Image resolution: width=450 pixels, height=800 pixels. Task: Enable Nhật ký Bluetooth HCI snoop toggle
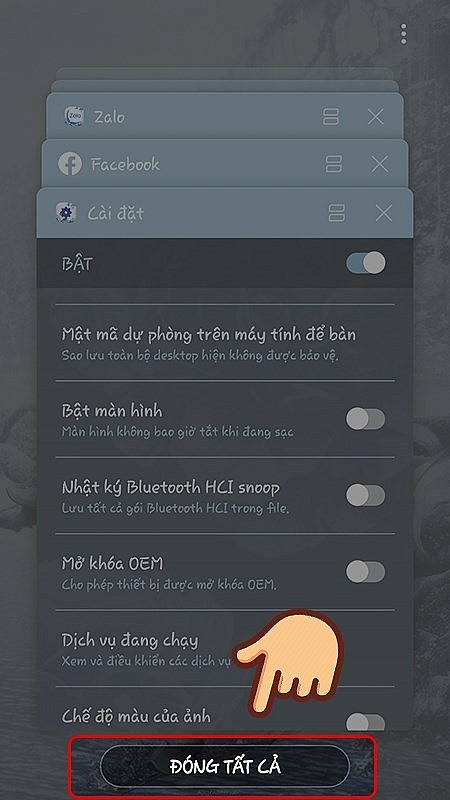coord(365,495)
